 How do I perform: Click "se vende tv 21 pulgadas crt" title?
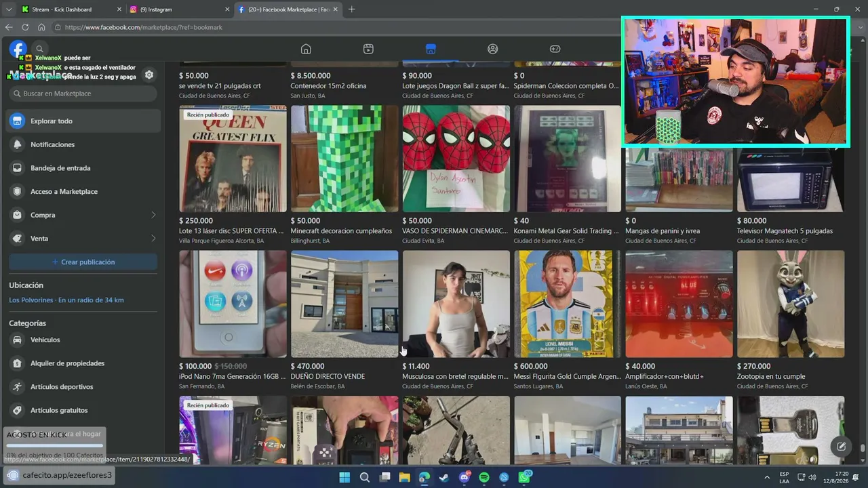(x=220, y=86)
